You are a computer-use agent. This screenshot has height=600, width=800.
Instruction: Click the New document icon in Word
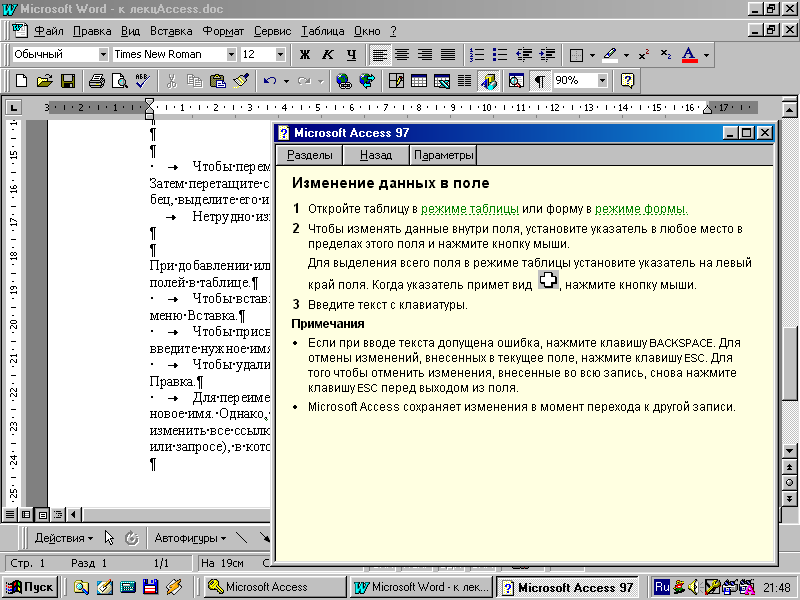click(x=22, y=81)
